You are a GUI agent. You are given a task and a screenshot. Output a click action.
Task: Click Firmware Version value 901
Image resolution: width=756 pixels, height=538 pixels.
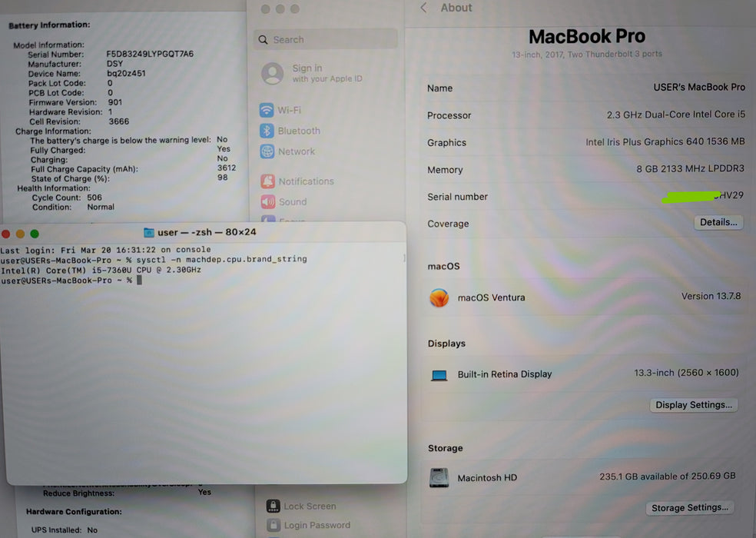pyautogui.click(x=114, y=102)
